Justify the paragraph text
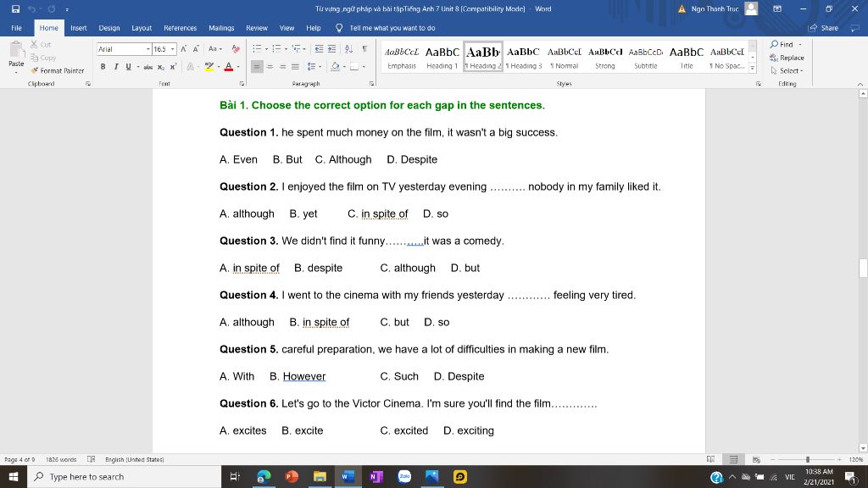This screenshot has height=488, width=868. (x=295, y=67)
